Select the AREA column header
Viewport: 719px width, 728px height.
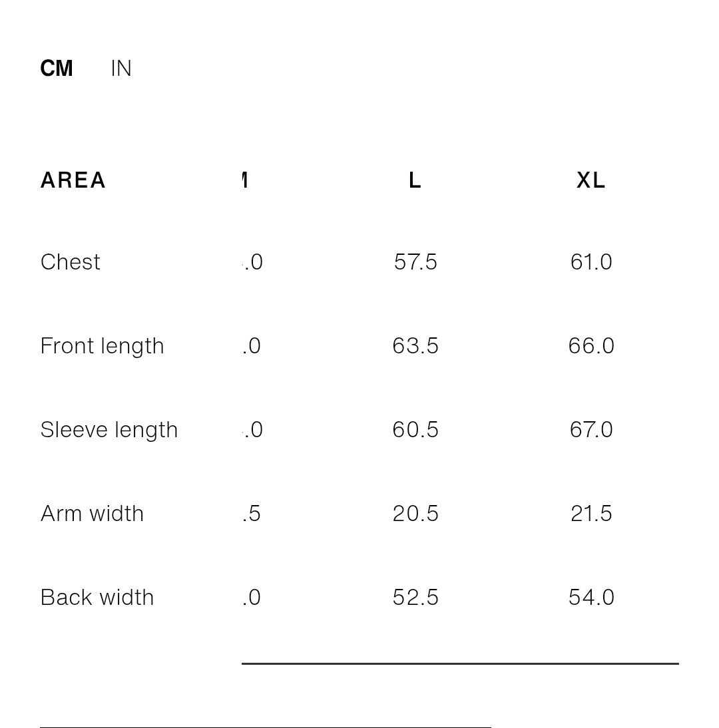[x=73, y=180]
